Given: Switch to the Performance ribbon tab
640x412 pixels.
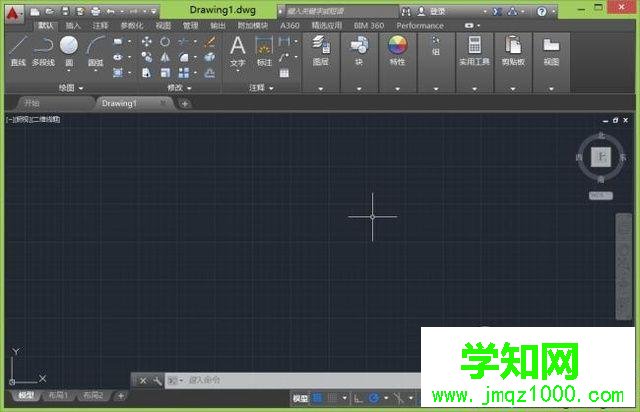Looking at the screenshot, I should pos(420,26).
